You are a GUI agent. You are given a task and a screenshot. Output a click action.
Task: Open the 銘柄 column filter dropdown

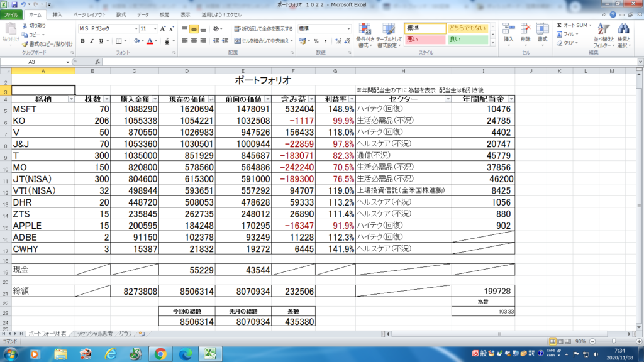pyautogui.click(x=71, y=99)
